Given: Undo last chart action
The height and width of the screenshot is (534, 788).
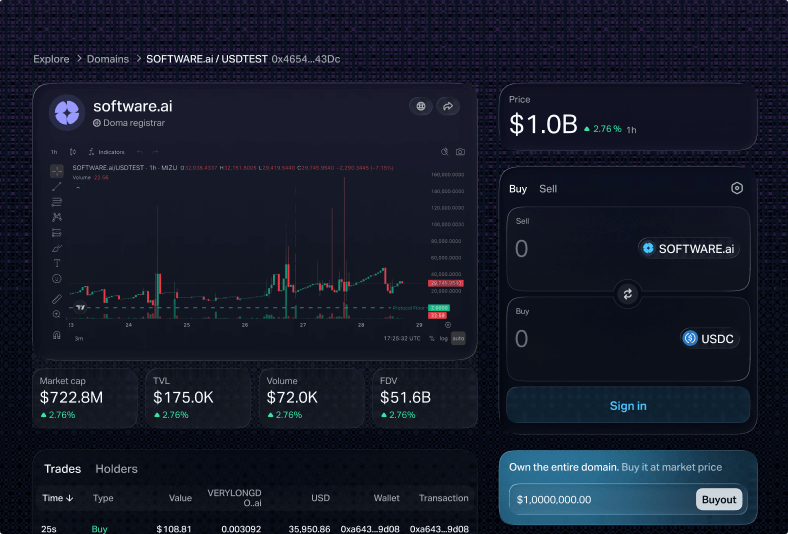Looking at the screenshot, I should pyautogui.click(x=140, y=152).
